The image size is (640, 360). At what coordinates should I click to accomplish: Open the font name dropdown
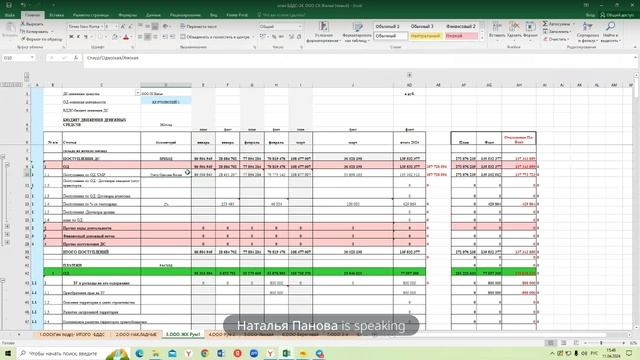(102, 27)
